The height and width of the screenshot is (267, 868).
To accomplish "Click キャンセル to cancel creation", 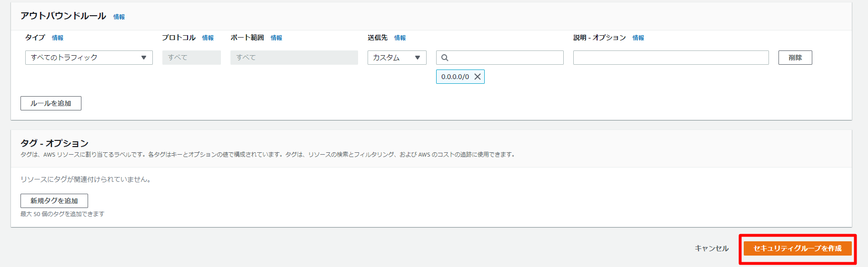I will [711, 248].
